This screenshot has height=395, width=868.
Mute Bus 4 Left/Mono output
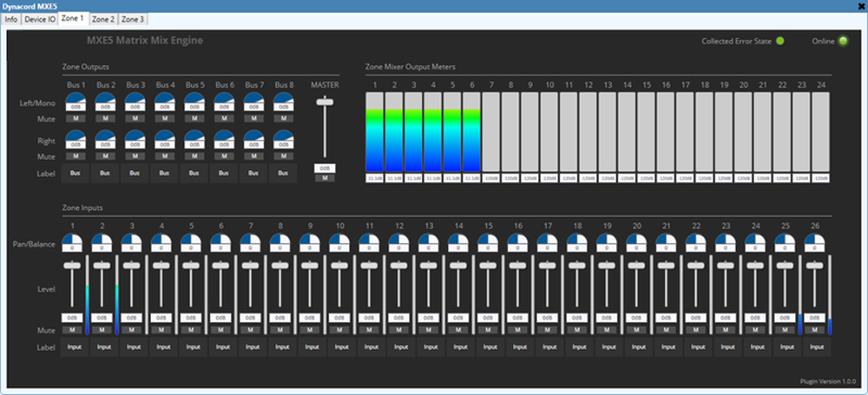tap(165, 119)
